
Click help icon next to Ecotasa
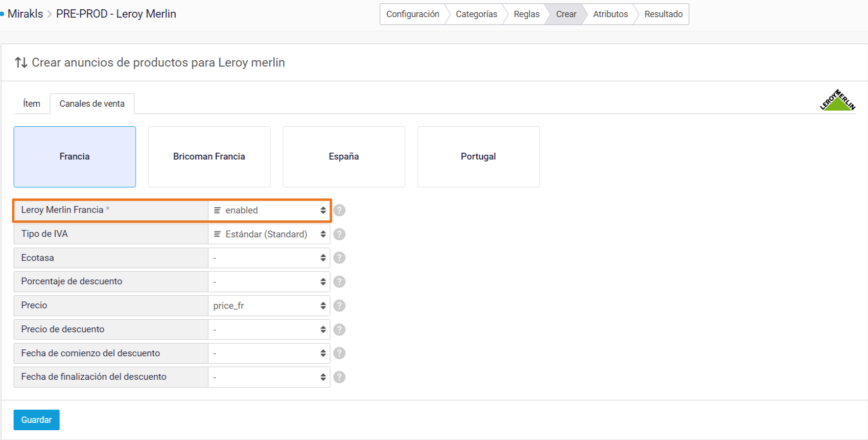[x=339, y=257]
